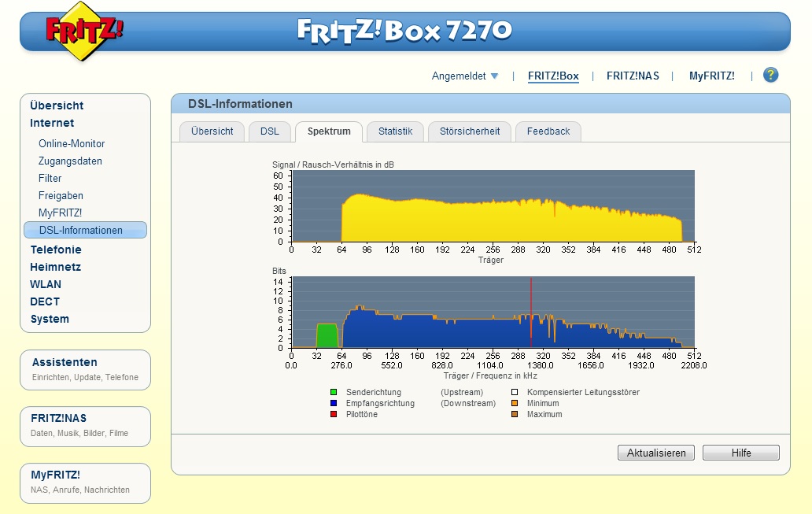
Task: Switch to the Übersicht tab
Action: coord(212,131)
